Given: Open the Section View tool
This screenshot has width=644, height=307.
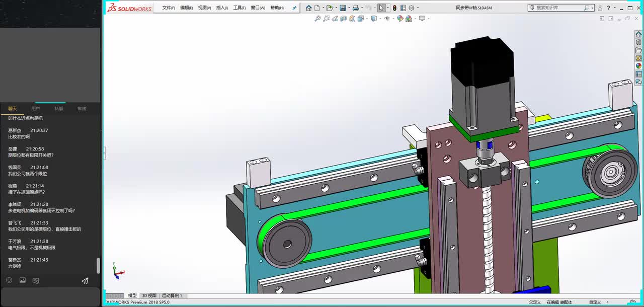Looking at the screenshot, I should 343,19.
